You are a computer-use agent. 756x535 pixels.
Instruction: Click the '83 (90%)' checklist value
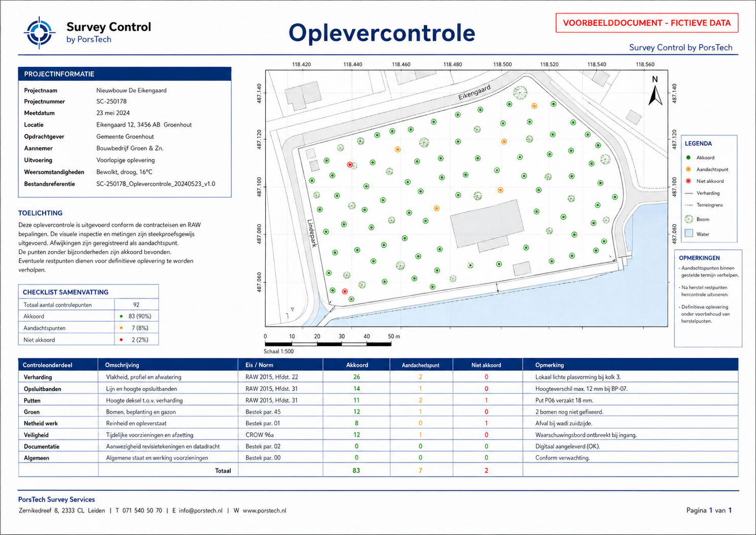(x=140, y=316)
